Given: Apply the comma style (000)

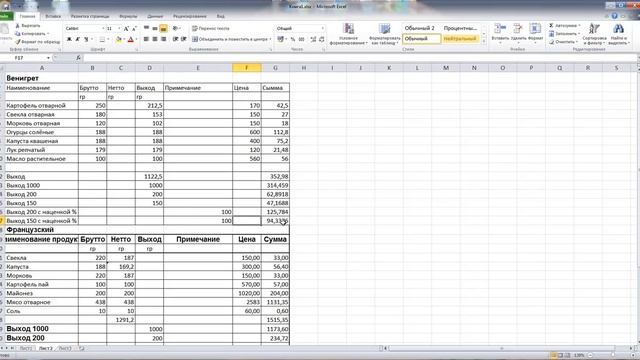Looking at the screenshot, I should pos(302,39).
